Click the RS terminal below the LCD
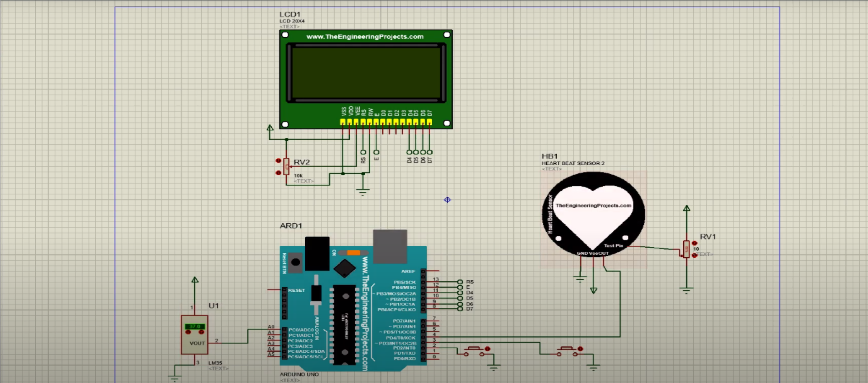The height and width of the screenshot is (383, 868). point(363,152)
